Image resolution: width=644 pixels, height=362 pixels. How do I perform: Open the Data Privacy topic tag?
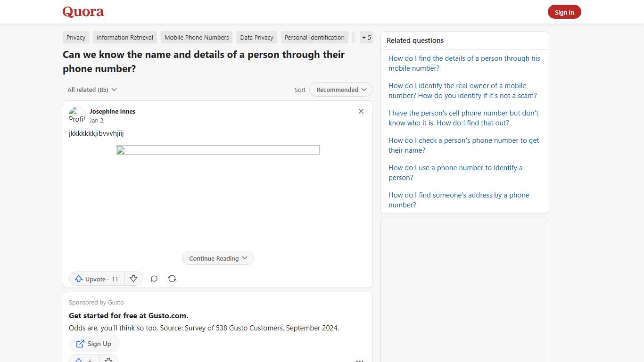click(x=256, y=37)
